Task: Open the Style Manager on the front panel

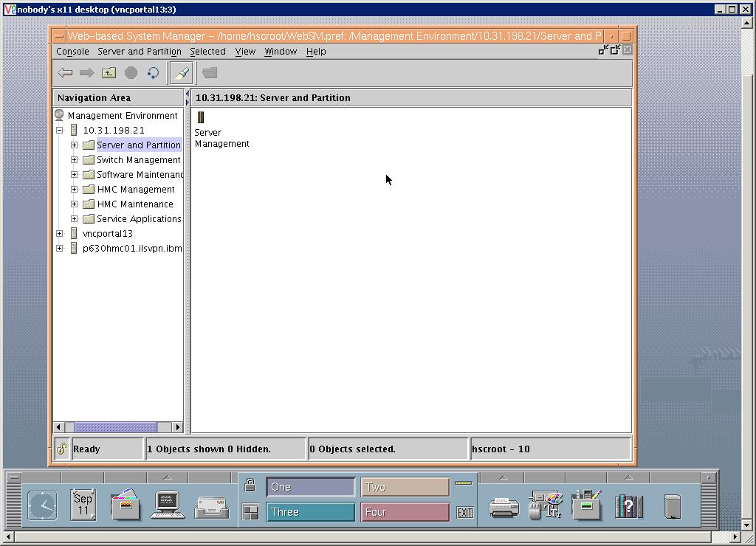Action: coord(544,505)
